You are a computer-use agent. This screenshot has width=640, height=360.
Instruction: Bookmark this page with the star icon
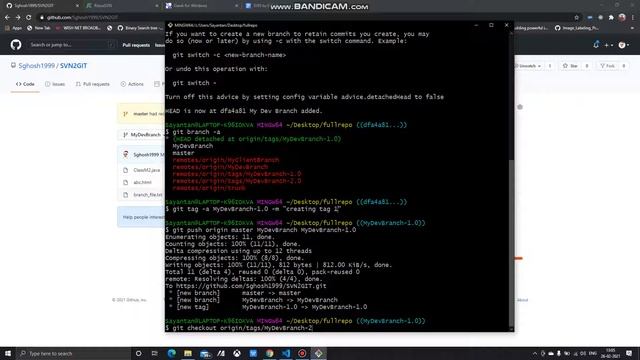click(x=576, y=18)
